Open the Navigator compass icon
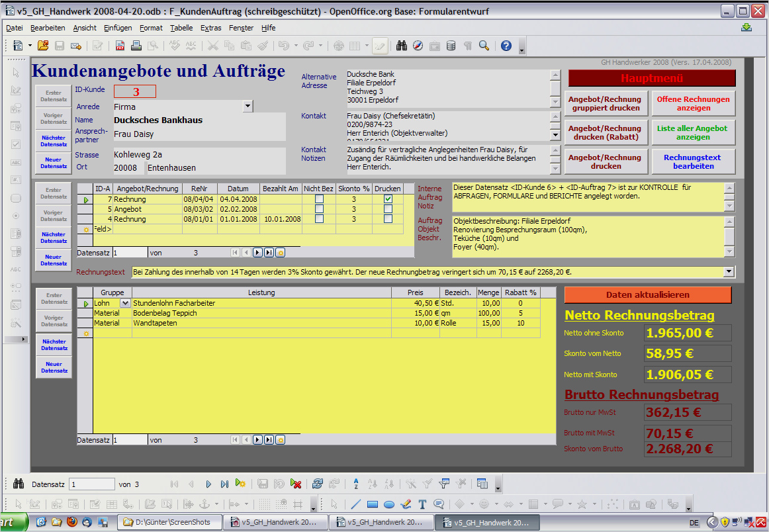Image resolution: width=769 pixels, height=532 pixels. [x=418, y=46]
